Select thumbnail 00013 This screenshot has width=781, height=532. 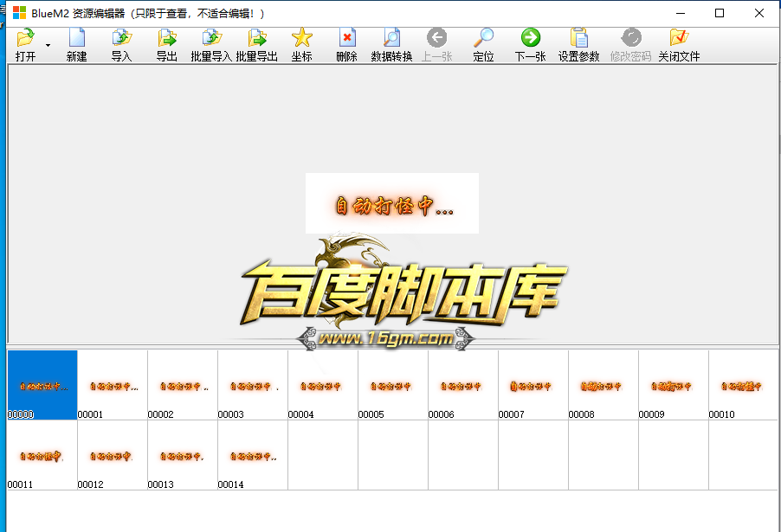click(183, 455)
